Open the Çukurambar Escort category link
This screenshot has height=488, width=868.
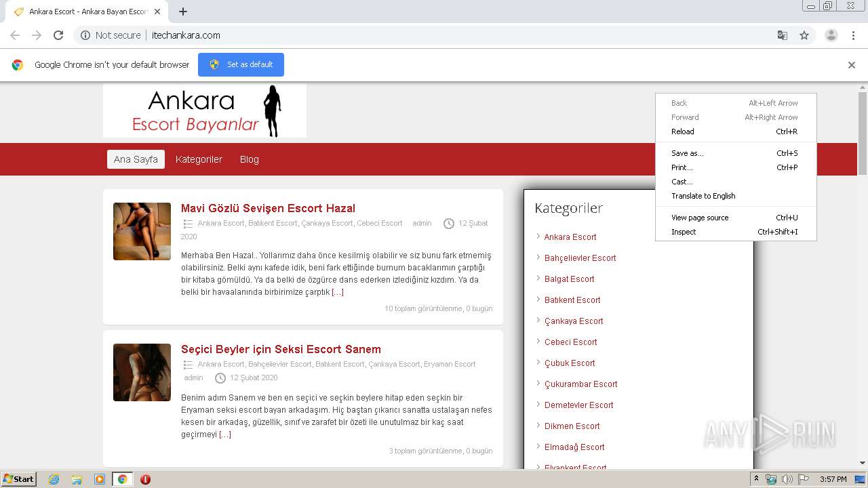click(x=580, y=384)
